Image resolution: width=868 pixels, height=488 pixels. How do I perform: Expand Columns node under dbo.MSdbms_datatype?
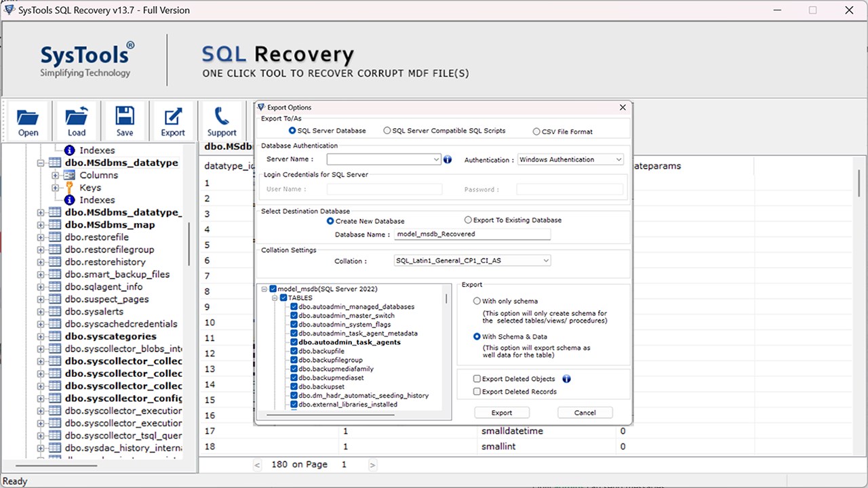point(55,175)
